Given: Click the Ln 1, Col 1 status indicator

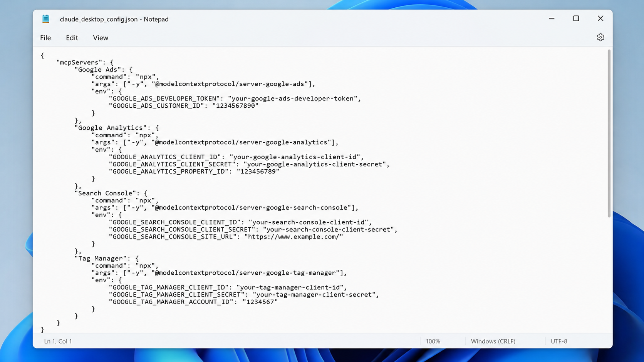Looking at the screenshot, I should (58, 341).
